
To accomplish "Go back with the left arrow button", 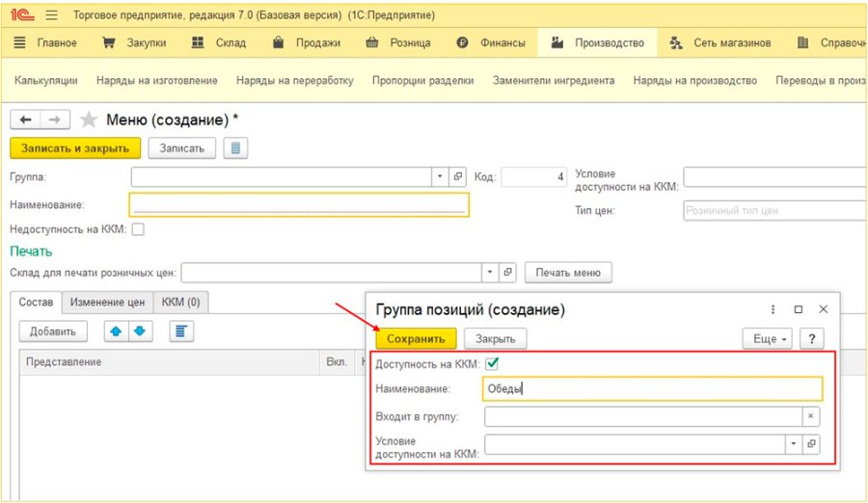I will click(25, 119).
